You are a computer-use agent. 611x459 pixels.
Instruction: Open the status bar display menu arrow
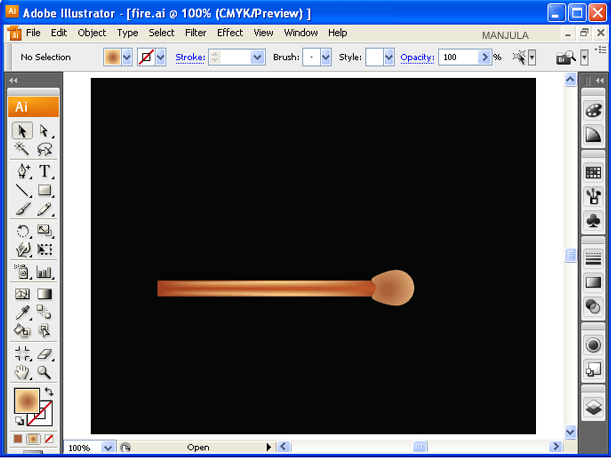(268, 447)
